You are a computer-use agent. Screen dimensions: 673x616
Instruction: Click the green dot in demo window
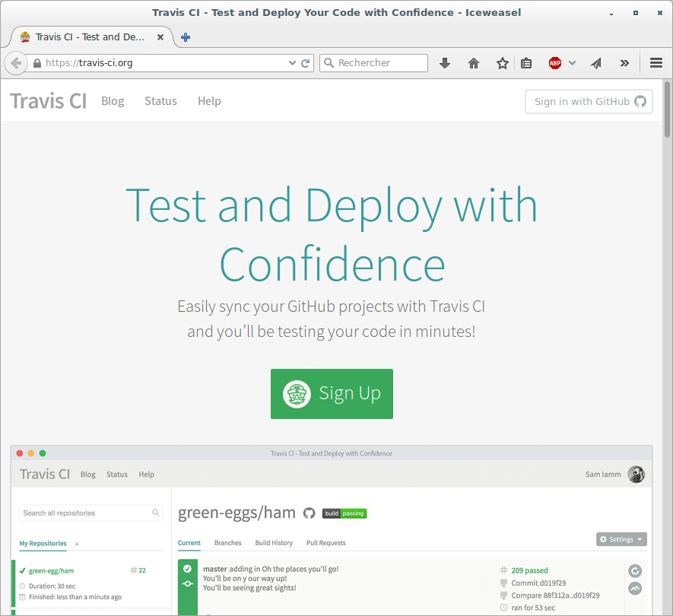tap(43, 453)
